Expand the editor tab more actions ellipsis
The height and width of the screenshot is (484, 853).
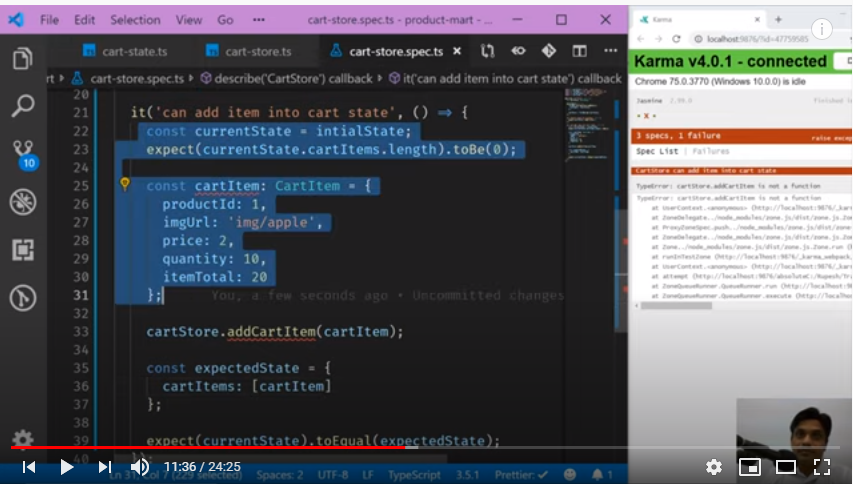[x=610, y=51]
